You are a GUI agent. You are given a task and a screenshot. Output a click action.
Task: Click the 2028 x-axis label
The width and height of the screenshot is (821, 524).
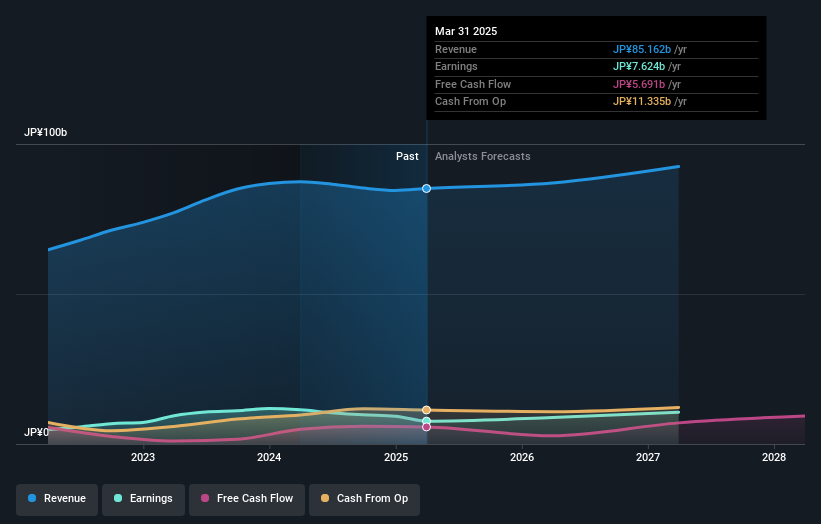pos(774,457)
